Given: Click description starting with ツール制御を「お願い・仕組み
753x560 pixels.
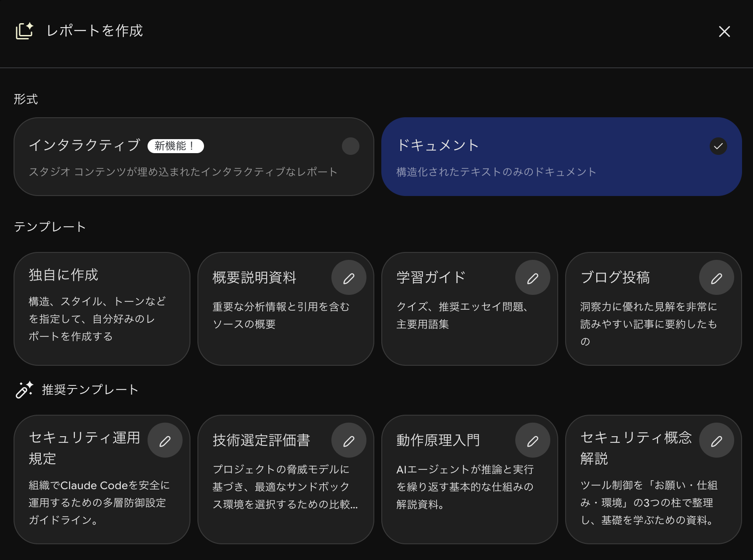Looking at the screenshot, I should coord(649,503).
